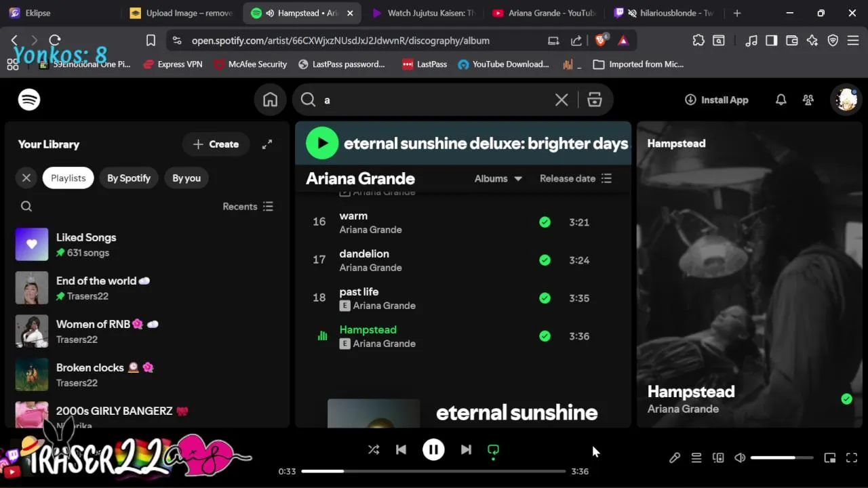
Task: Open Spotify home via house icon
Action: coord(270,100)
